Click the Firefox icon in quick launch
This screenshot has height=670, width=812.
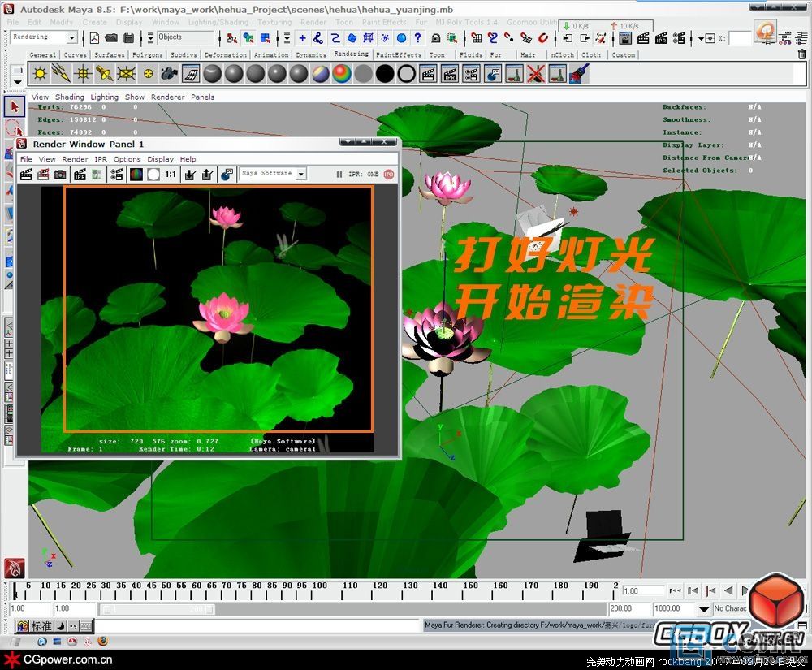(103, 642)
